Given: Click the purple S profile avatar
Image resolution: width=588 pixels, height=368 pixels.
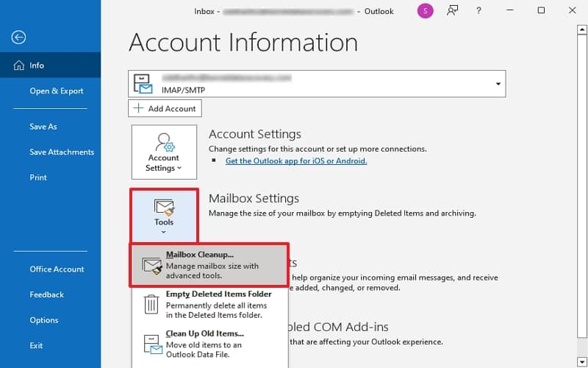Looking at the screenshot, I should click(x=426, y=11).
